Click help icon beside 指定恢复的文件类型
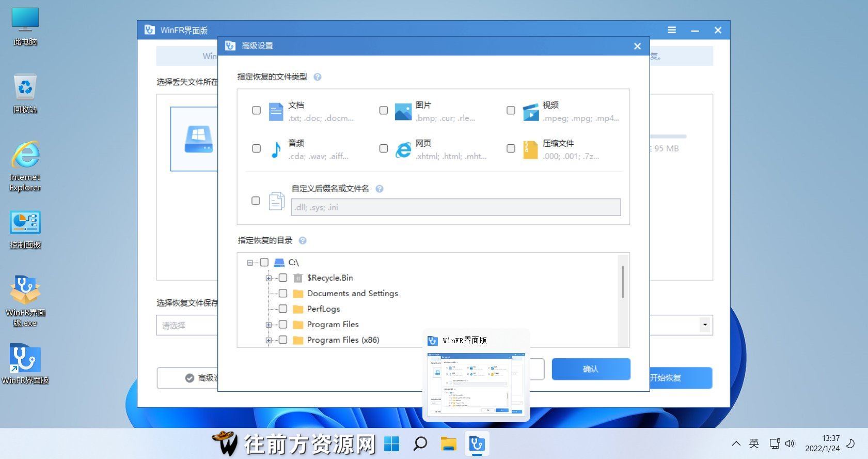 (x=318, y=77)
